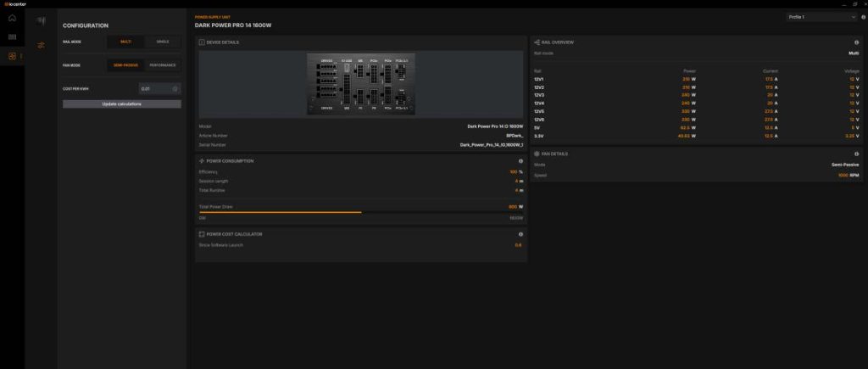Switch fan mode to Semi-Passive
The image size is (868, 369).
[x=125, y=64]
